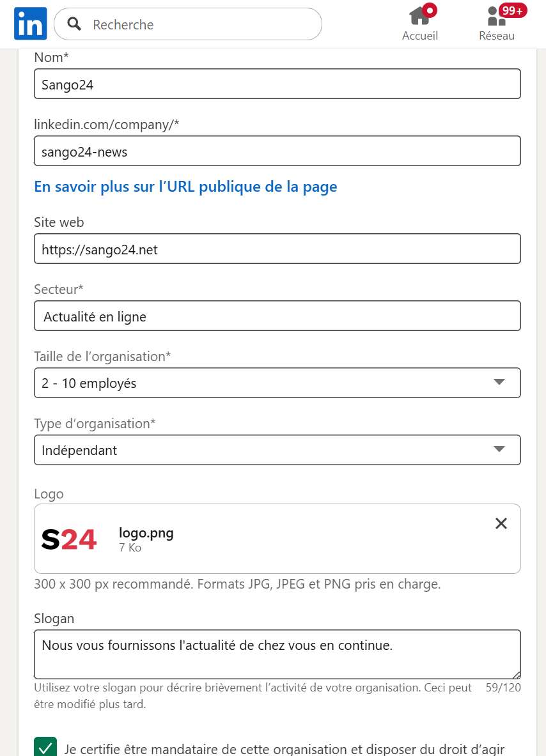
Task: Remove the uploaded logo.png file
Action: [501, 523]
